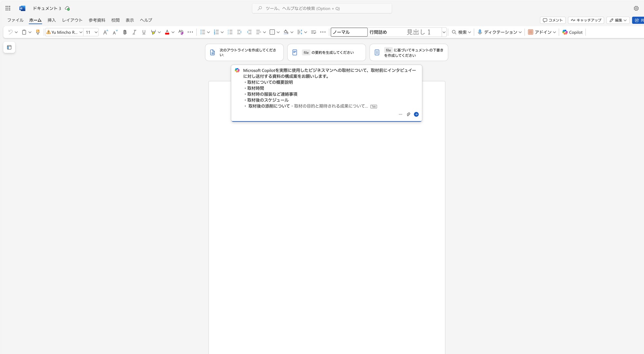Screen dimensions: 644x354
Task: Click the increase indent icon
Action: 249,32
